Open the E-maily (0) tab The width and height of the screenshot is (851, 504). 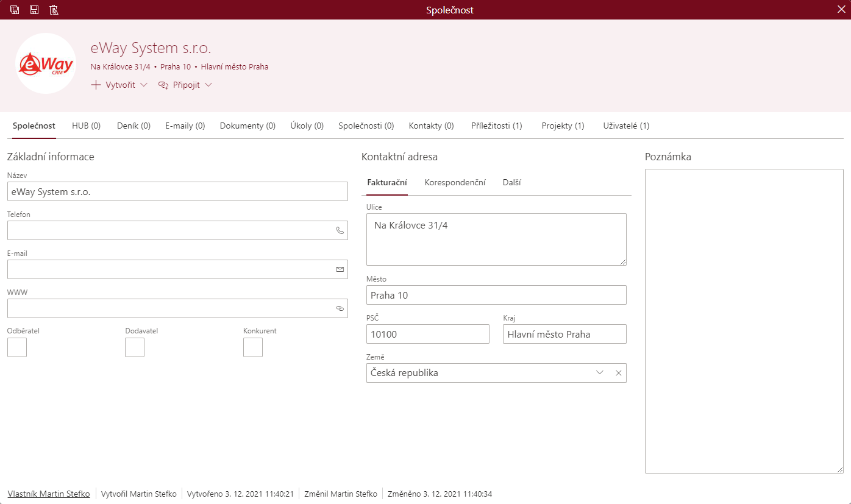[x=185, y=126]
